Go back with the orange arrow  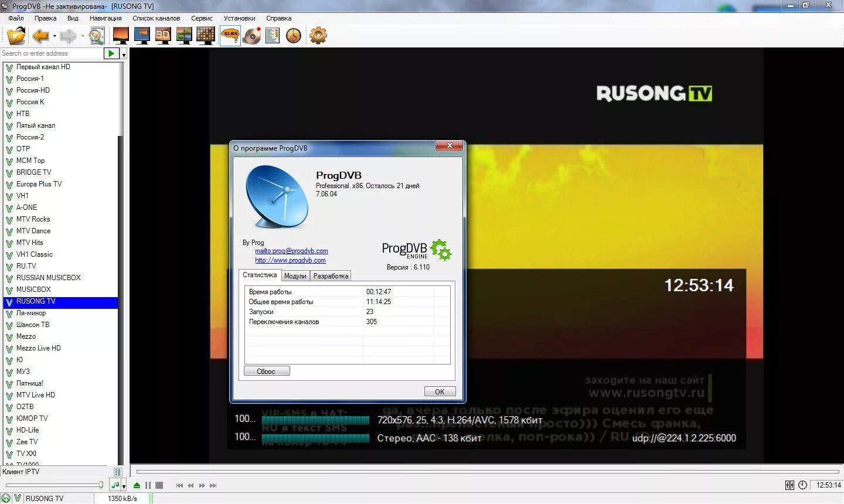pyautogui.click(x=40, y=36)
